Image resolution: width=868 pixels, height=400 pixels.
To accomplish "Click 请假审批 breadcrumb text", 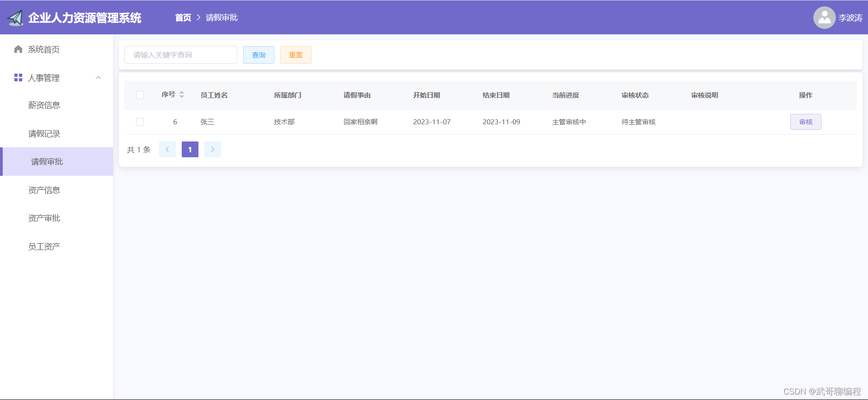I will coord(222,18).
